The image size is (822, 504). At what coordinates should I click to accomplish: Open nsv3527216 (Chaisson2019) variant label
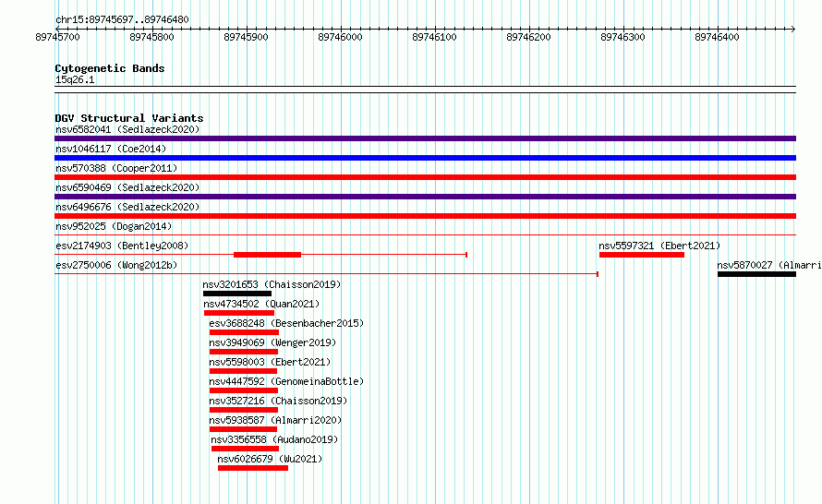[x=278, y=401]
